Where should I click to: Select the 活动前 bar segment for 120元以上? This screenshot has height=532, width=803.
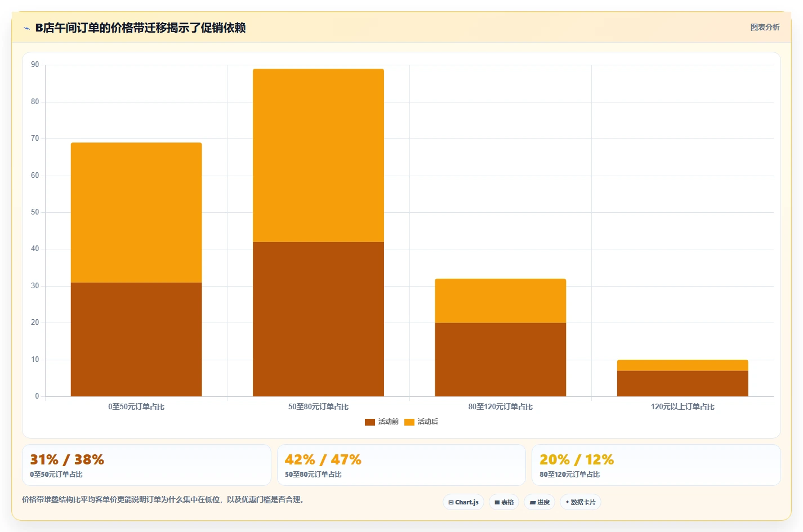tap(682, 383)
